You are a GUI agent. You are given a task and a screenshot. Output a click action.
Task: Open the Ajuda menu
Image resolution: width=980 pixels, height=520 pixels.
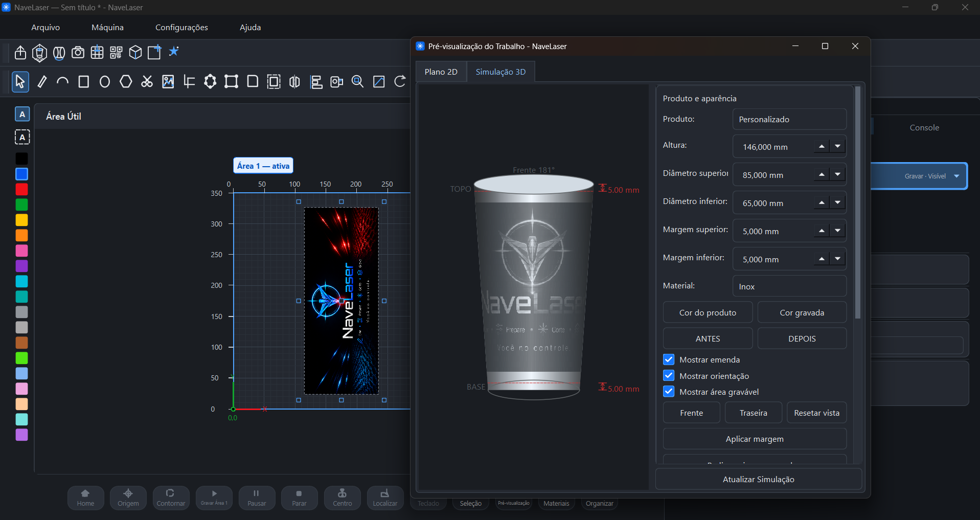coord(250,28)
